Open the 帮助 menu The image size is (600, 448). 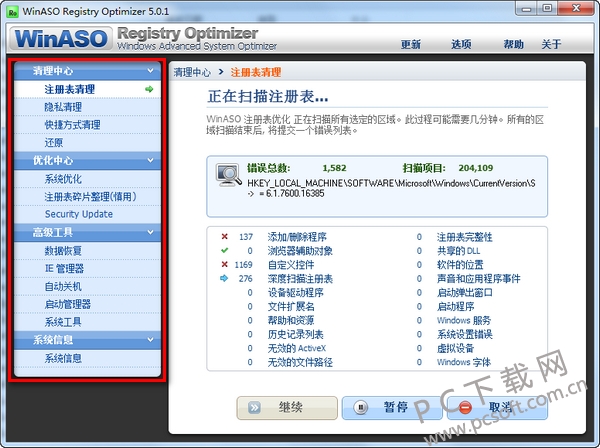pyautogui.click(x=513, y=44)
